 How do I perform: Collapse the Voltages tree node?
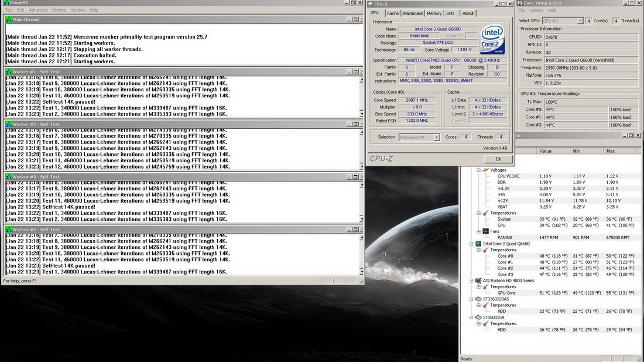tap(478, 170)
